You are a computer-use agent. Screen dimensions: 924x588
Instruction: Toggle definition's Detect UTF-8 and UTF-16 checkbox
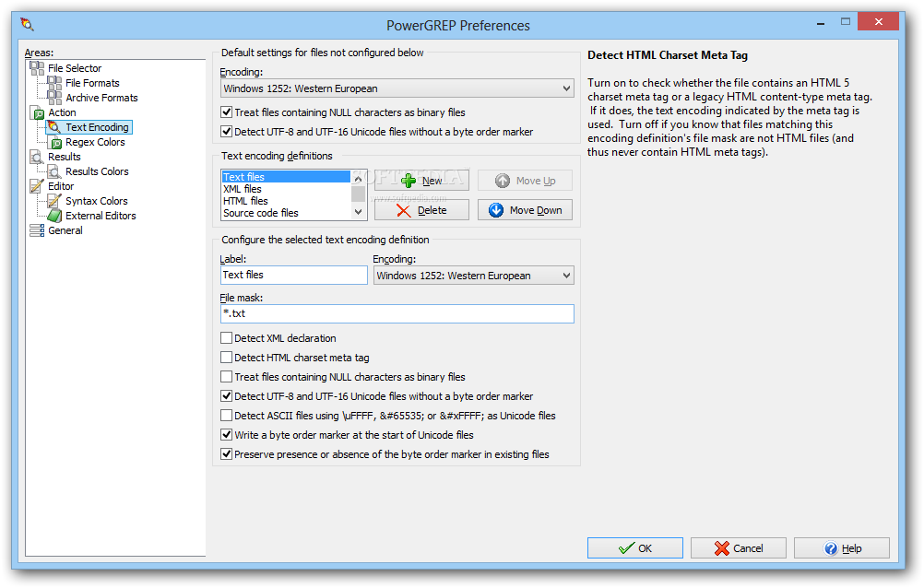226,396
